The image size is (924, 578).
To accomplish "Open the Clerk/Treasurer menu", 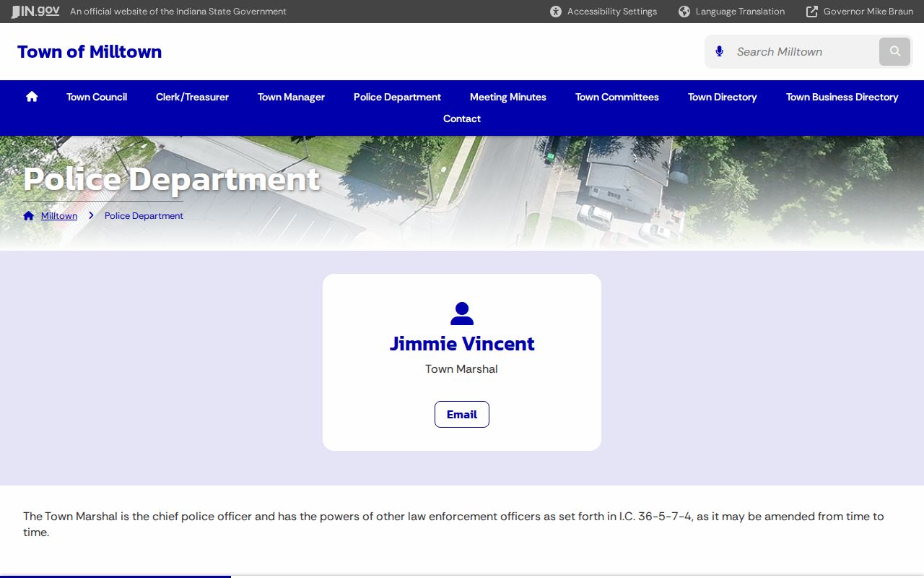I will 192,97.
